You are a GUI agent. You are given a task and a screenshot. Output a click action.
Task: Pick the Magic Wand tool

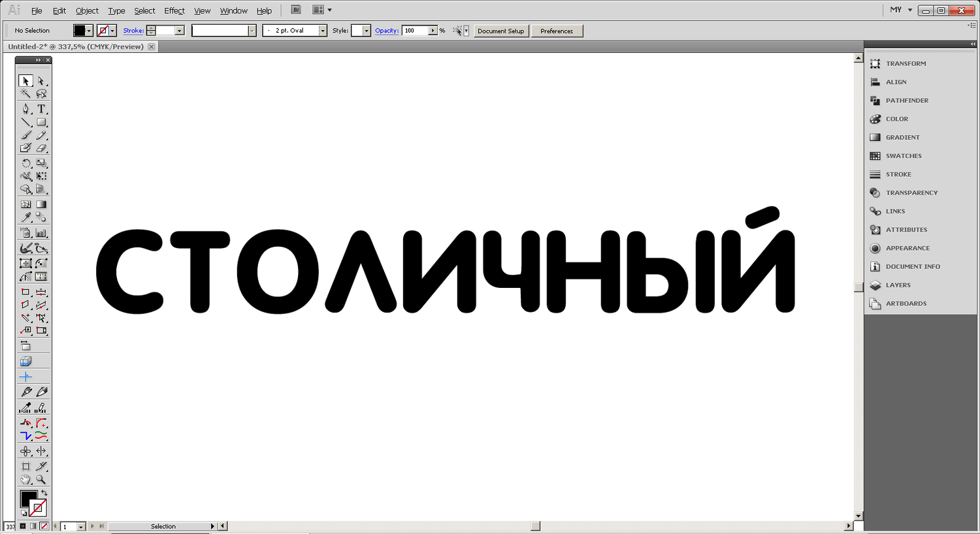point(25,94)
